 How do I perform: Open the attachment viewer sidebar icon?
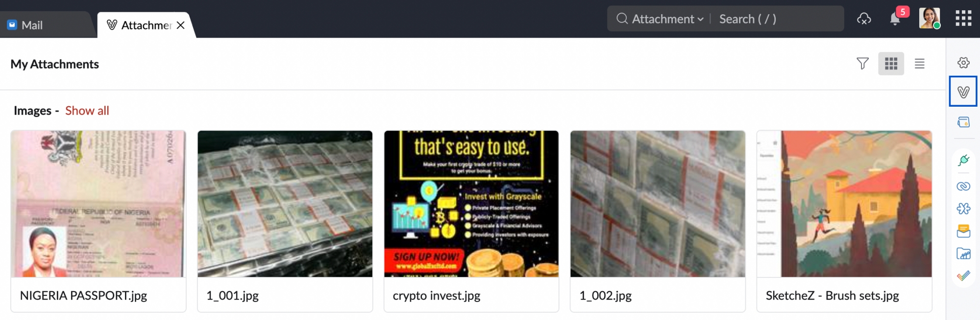tap(963, 91)
